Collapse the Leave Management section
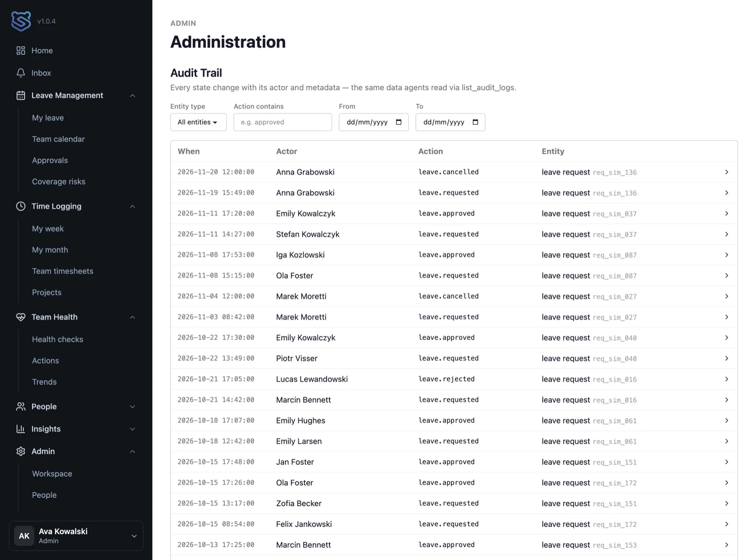 click(x=133, y=95)
